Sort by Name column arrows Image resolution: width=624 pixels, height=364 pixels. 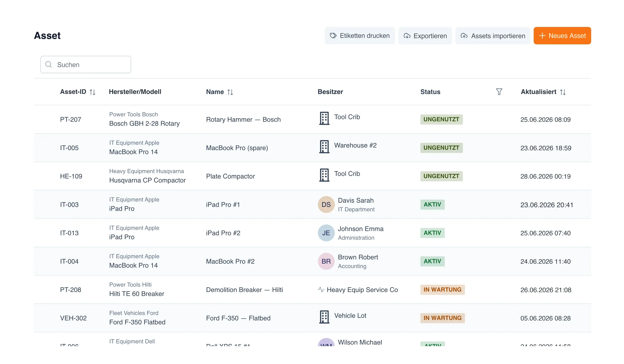coord(230,92)
